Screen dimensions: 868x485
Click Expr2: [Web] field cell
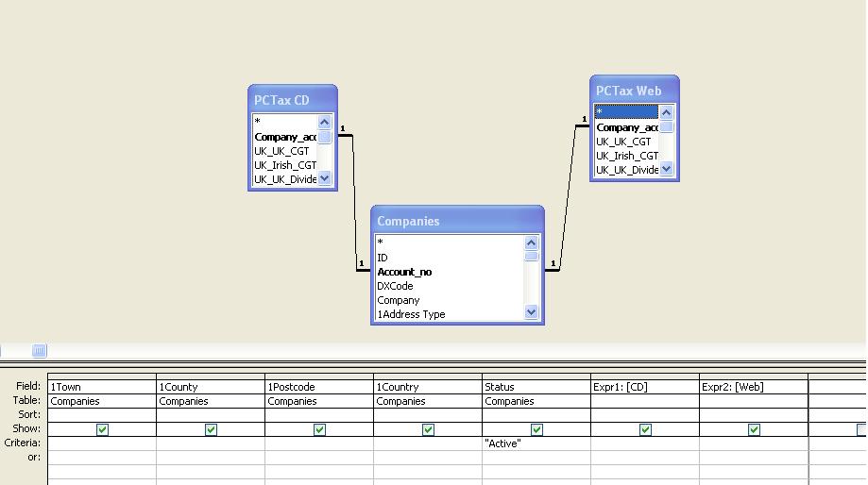tap(753, 387)
